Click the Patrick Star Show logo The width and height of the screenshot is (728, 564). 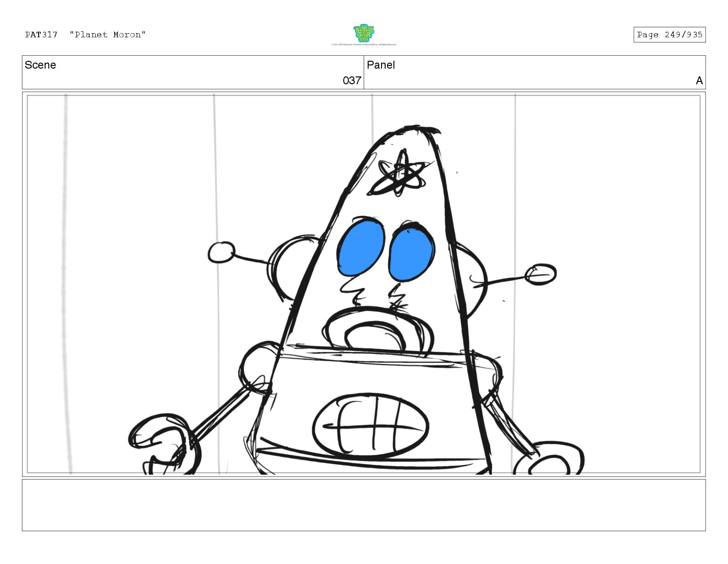(364, 34)
